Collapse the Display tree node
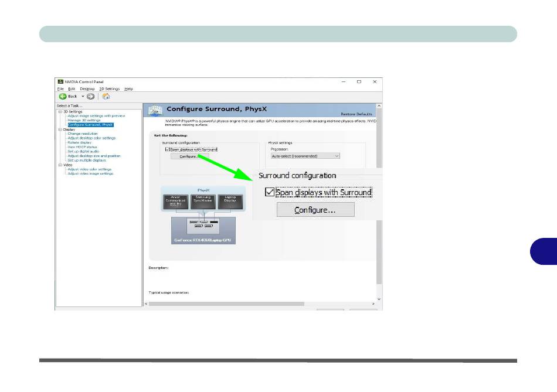557x392 pixels. pyautogui.click(x=60, y=129)
